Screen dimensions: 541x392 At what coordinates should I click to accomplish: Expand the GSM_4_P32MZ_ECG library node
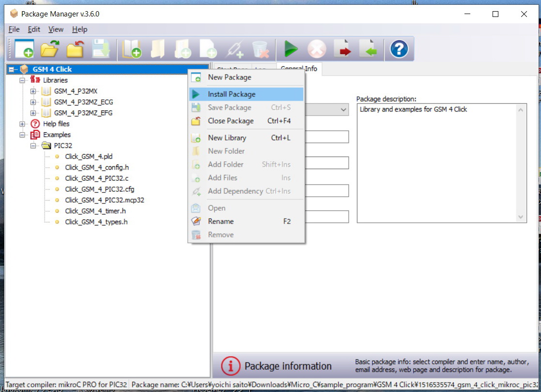tap(33, 102)
